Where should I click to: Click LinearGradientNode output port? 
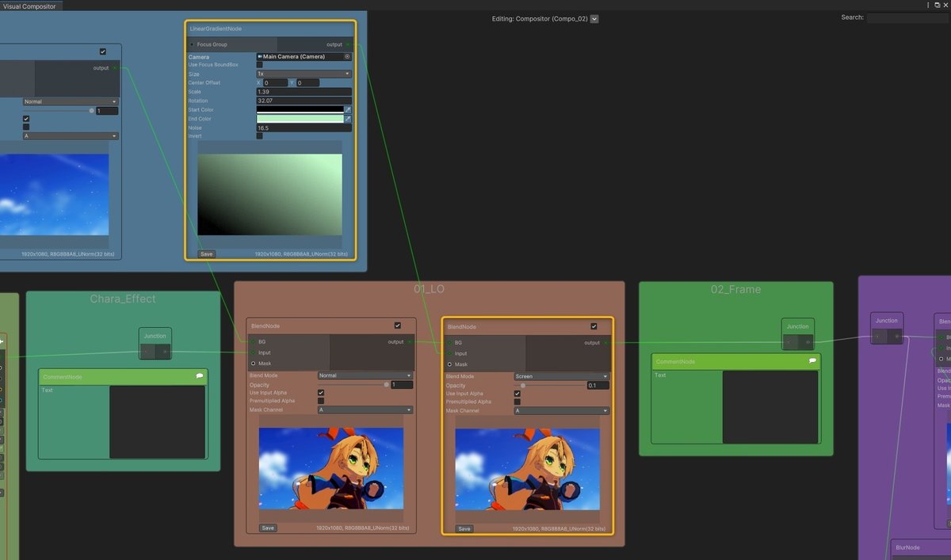[x=348, y=44]
